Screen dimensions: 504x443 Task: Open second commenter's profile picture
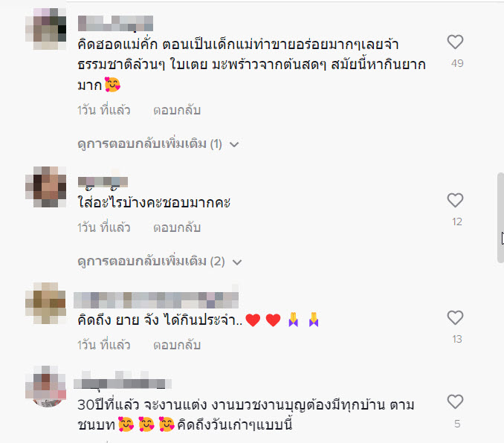(x=45, y=187)
